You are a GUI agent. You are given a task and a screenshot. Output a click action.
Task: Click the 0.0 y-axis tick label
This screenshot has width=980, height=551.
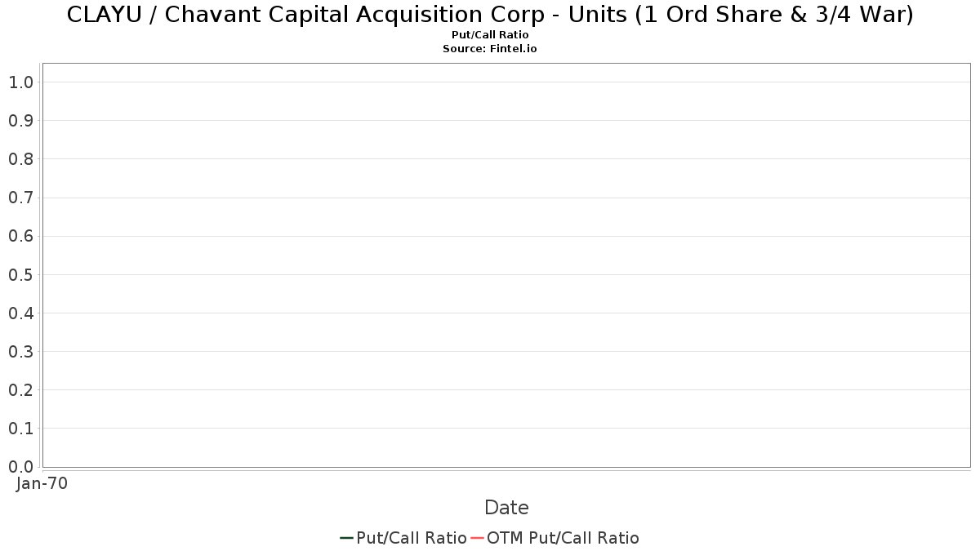point(20,467)
